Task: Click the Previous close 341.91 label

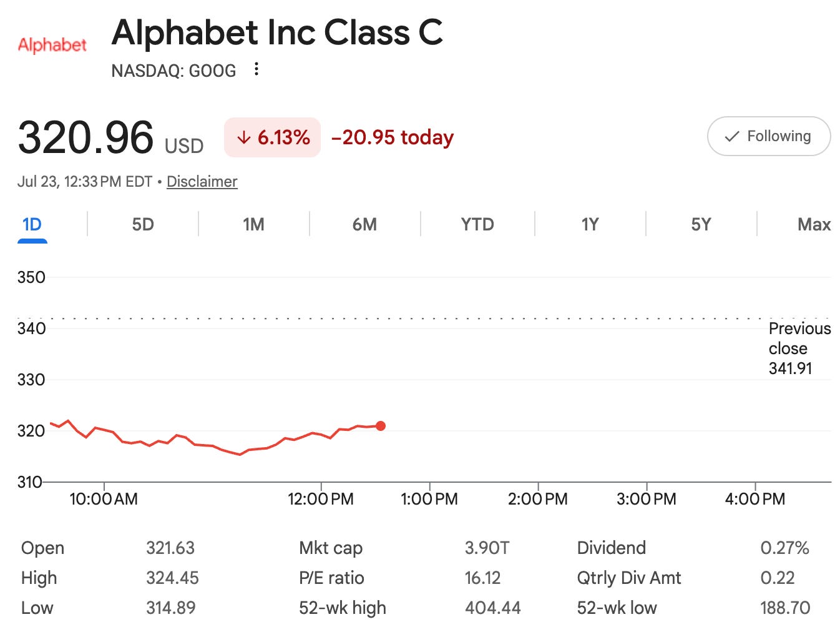Action: coord(799,348)
